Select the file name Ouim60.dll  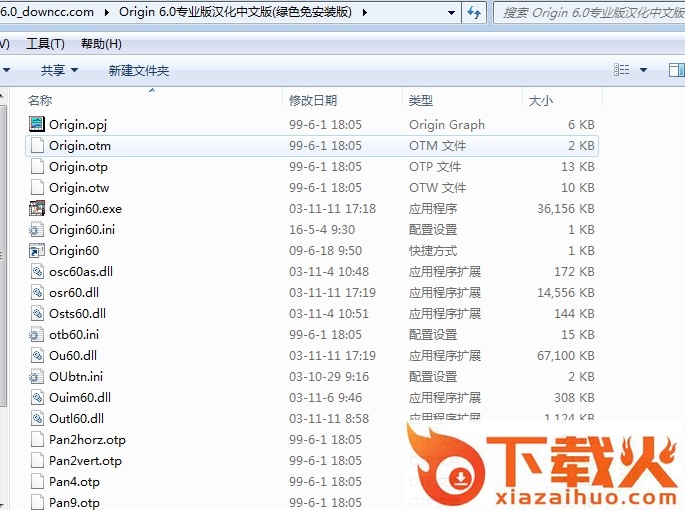point(80,397)
